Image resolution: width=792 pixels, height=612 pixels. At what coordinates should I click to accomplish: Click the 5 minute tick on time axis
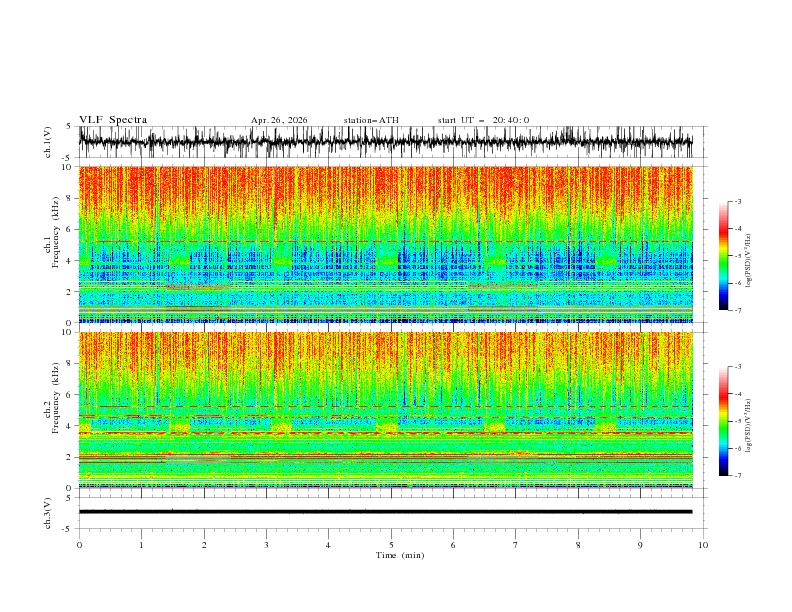pyautogui.click(x=391, y=545)
